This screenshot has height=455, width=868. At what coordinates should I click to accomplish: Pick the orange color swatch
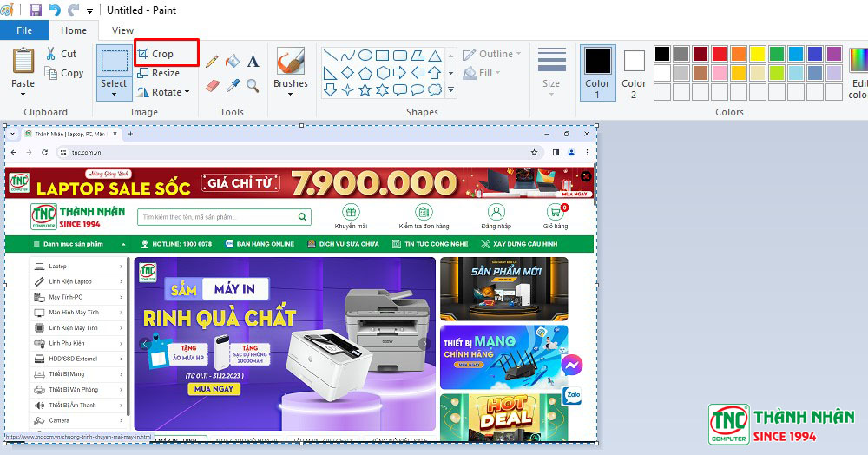click(739, 54)
